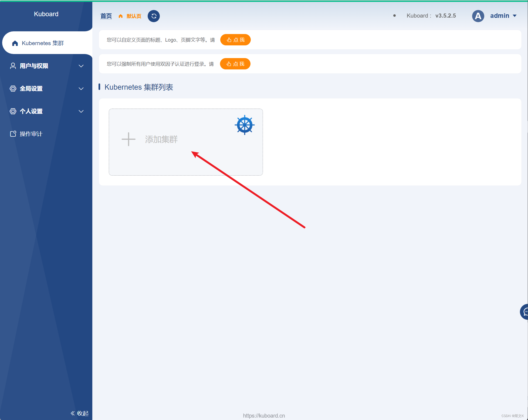Viewport: 528px width, 420px height.
Task: Click 点我 button for two-factor login
Action: 235,64
